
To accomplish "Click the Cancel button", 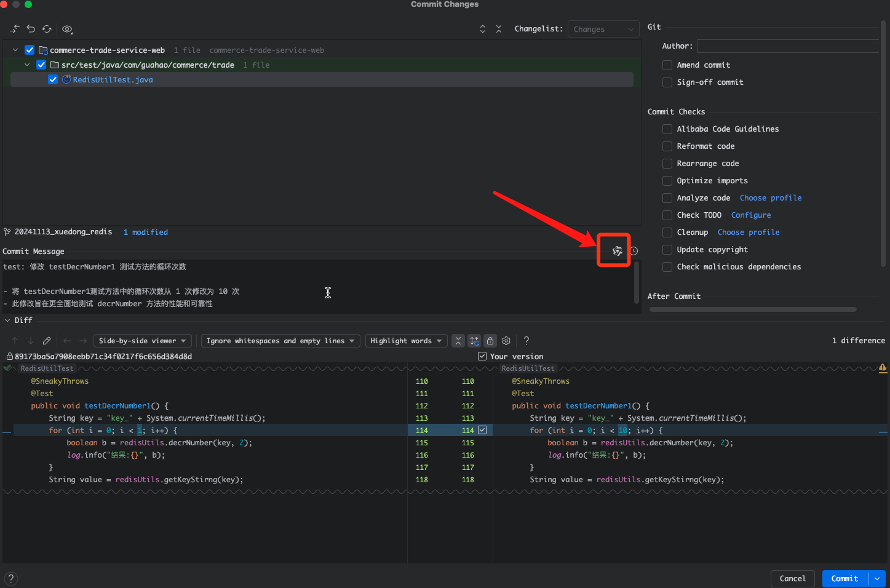I will click(x=793, y=579).
